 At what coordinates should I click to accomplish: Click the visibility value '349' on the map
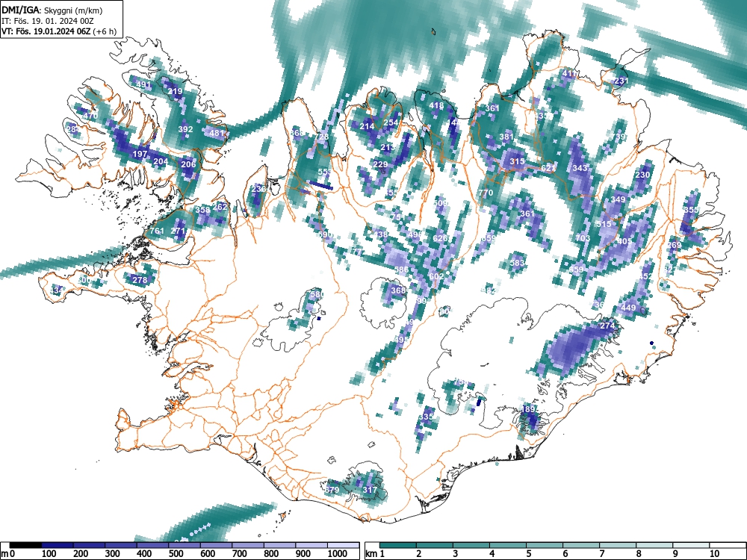[618, 199]
